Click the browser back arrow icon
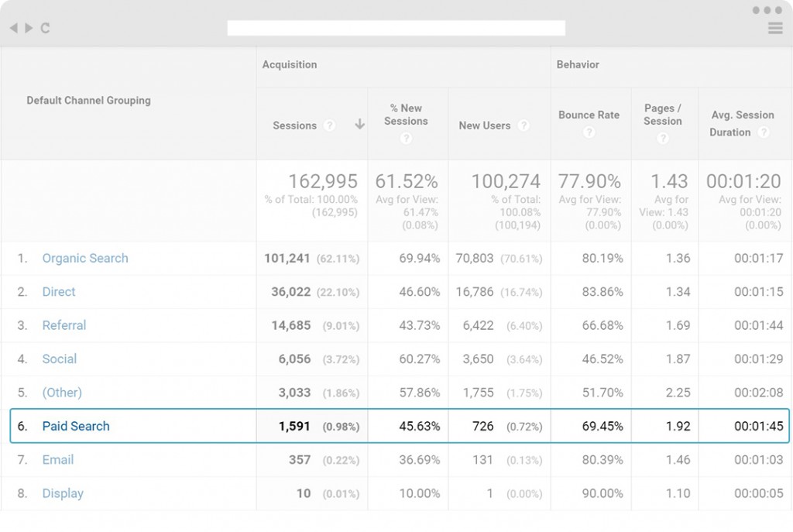Image resolution: width=793 pixels, height=532 pixels. (13, 28)
